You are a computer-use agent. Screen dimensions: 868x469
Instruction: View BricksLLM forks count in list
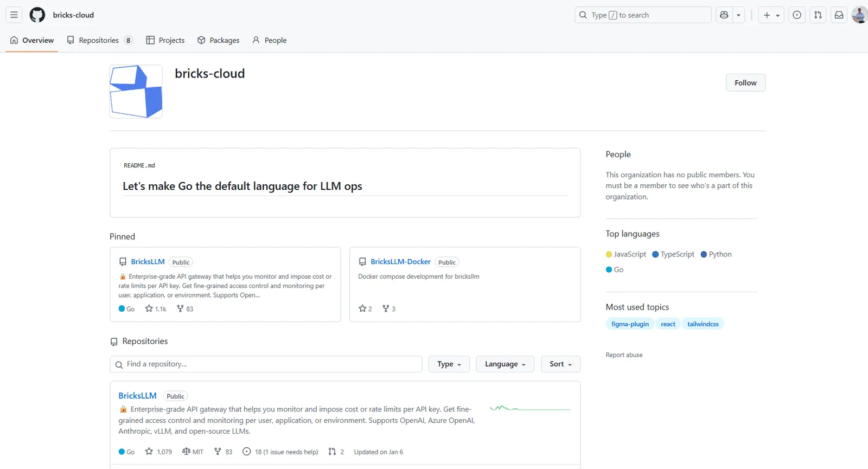point(223,452)
